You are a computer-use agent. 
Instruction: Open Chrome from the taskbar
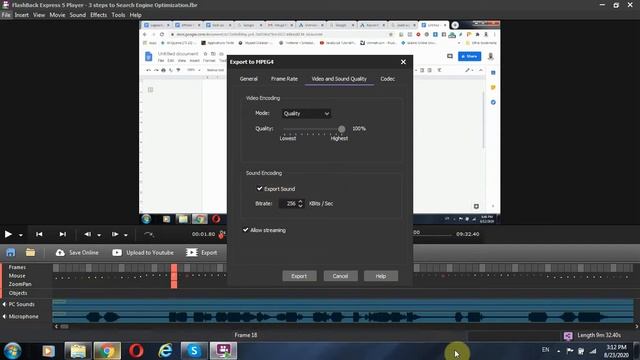pos(107,351)
